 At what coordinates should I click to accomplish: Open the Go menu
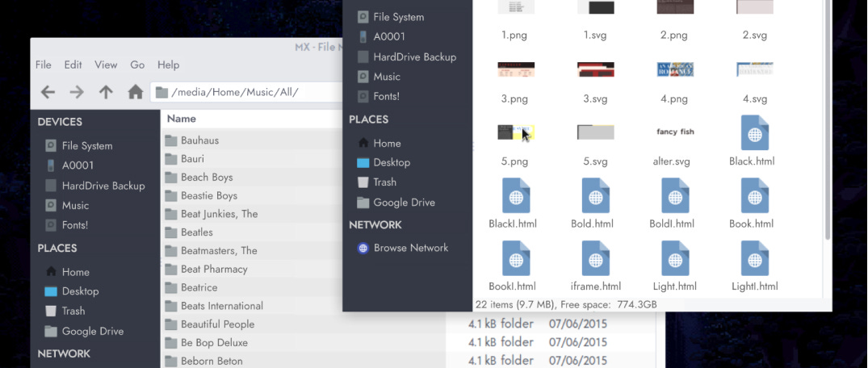click(137, 65)
